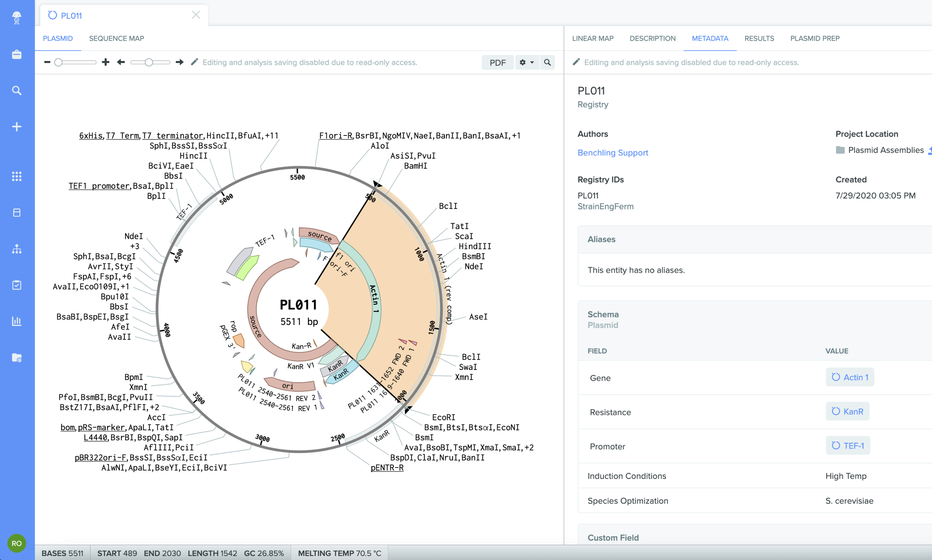Open the Benchling home logo icon
This screenshot has width=932, height=560.
17,18
